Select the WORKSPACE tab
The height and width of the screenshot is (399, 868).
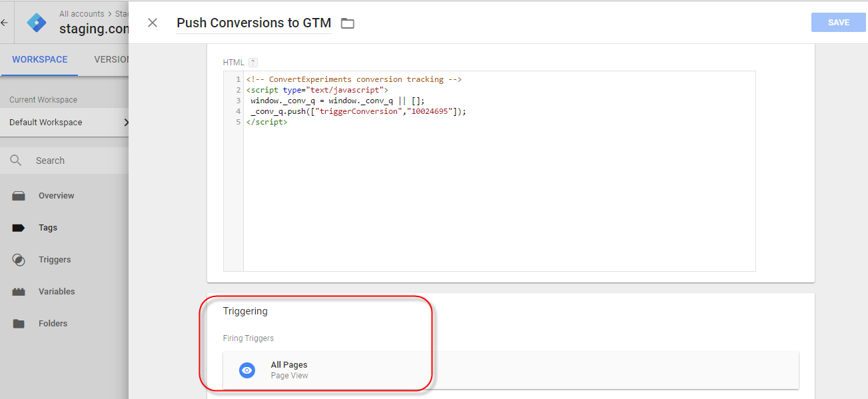(39, 59)
